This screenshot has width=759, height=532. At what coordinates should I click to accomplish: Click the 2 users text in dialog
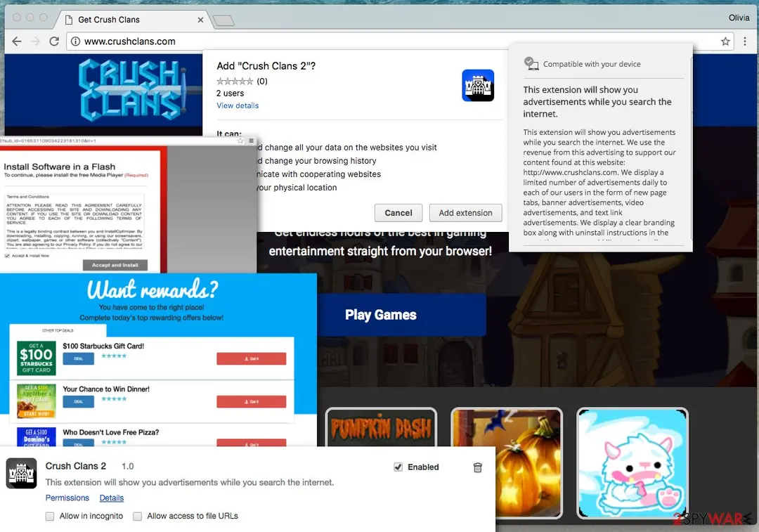(230, 93)
